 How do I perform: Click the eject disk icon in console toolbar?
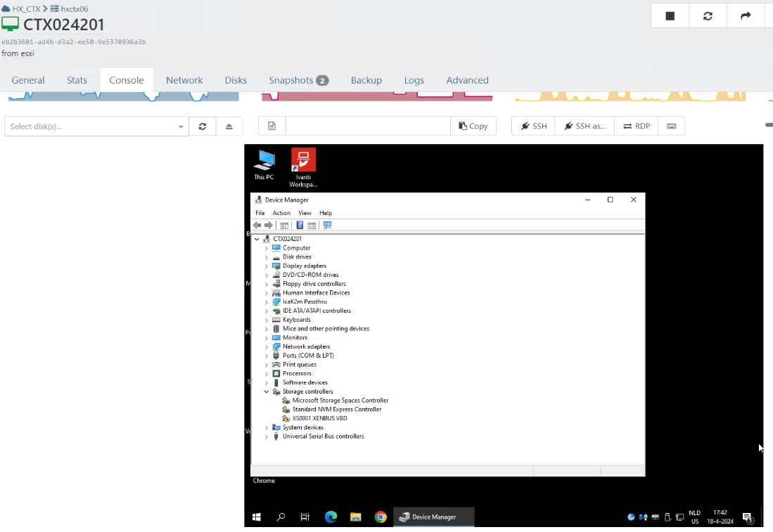[x=229, y=126]
